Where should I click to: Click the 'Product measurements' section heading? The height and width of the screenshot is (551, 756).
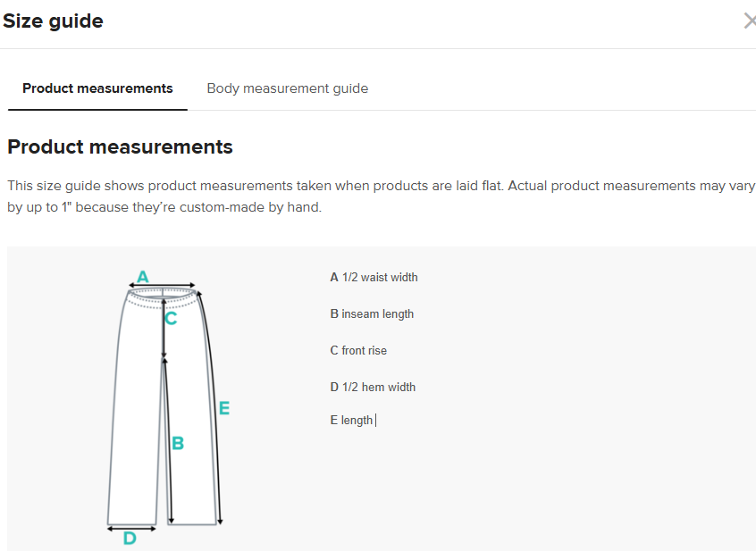[120, 146]
